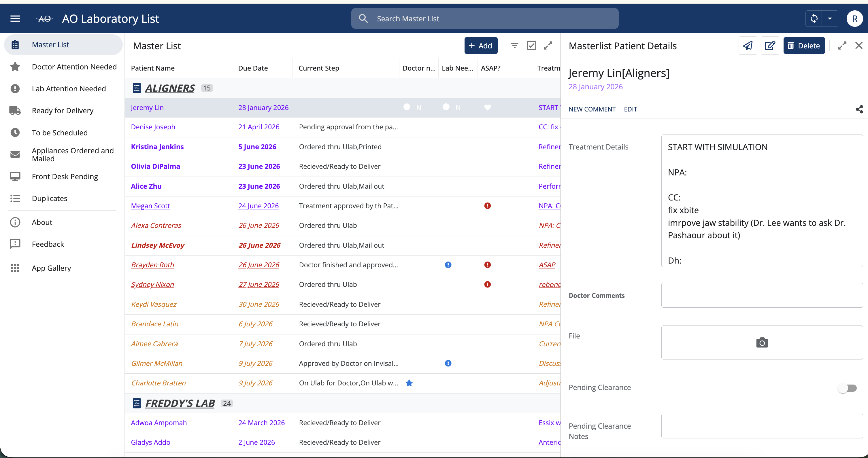Click the search magnifier icon
Screen dimensions: 868x458
[363, 18]
